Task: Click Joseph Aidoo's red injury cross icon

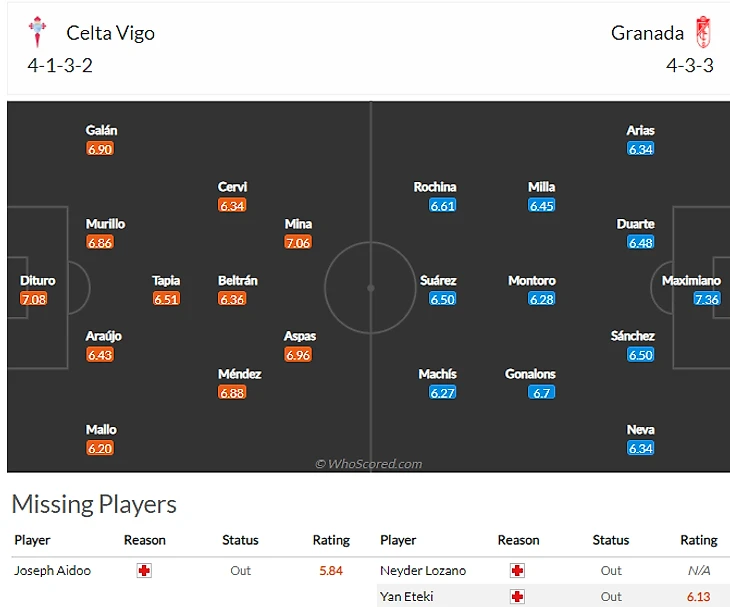Action: (x=144, y=570)
